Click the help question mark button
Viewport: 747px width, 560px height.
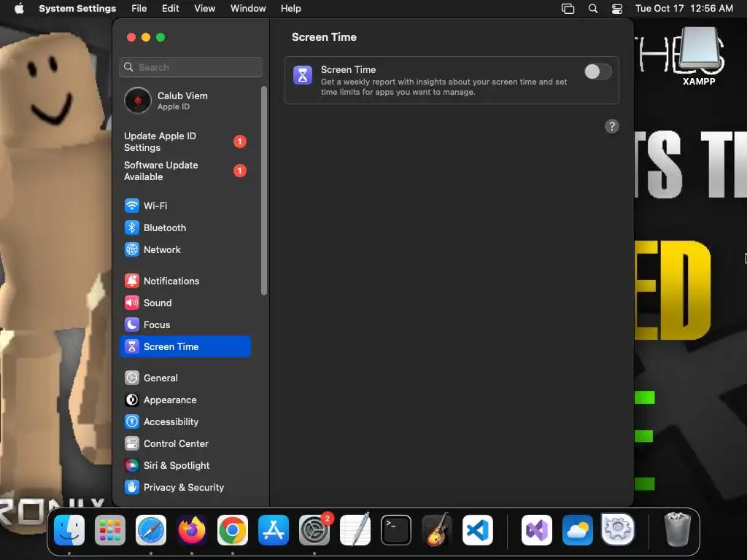612,126
